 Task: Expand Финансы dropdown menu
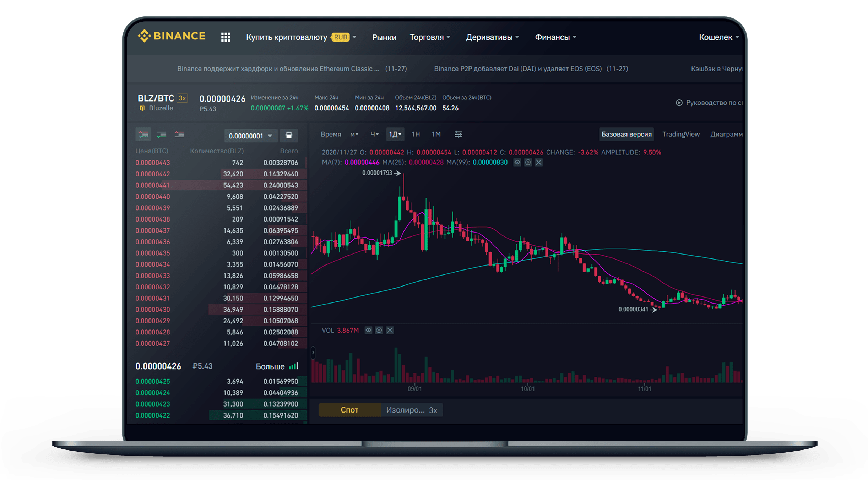point(555,37)
